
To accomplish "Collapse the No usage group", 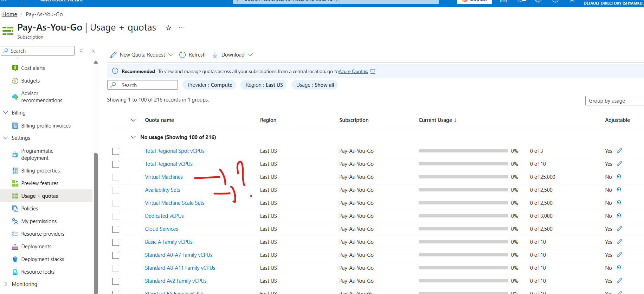I will click(x=133, y=137).
